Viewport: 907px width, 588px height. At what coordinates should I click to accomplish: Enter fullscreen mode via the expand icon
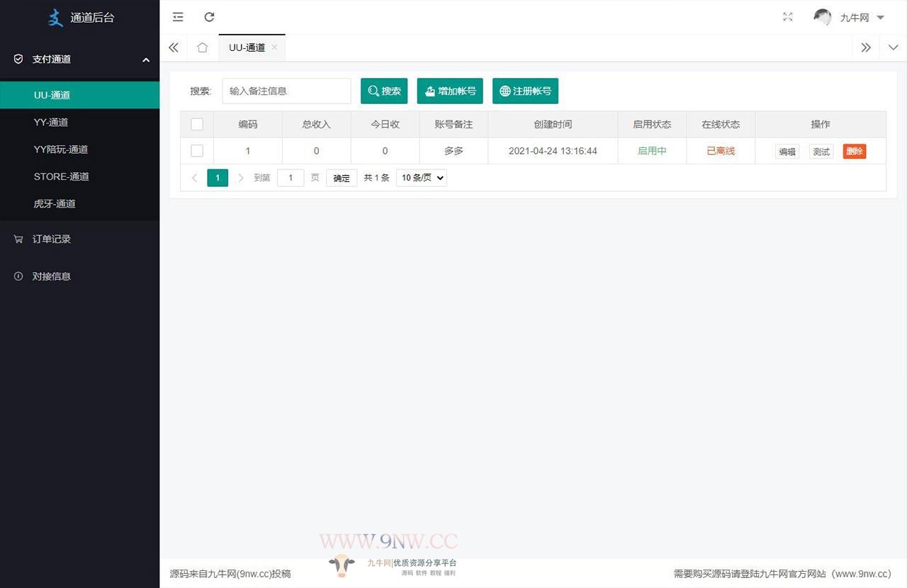787,17
